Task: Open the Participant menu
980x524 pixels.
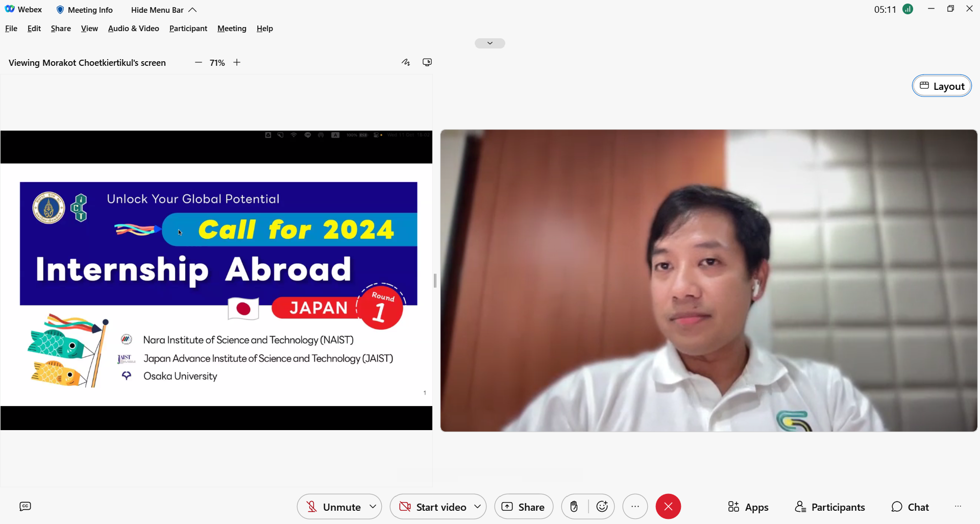Action: pos(188,29)
